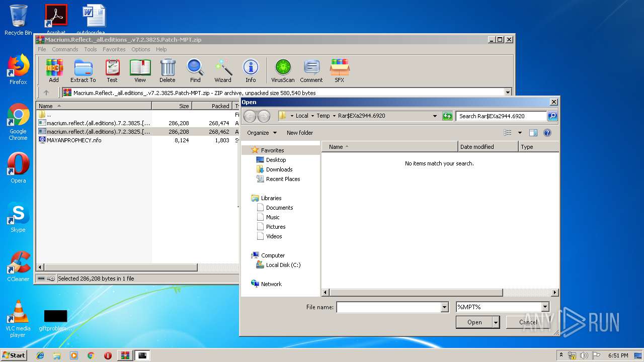This screenshot has width=644, height=362.
Task: Open the CCleaner desktop shortcut
Action: pos(18,266)
